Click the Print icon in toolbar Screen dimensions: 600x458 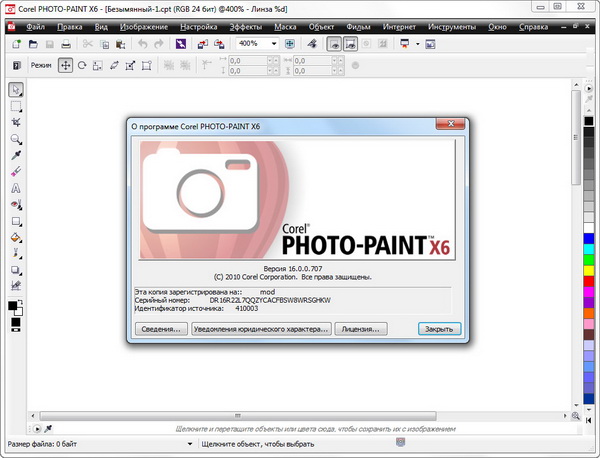click(x=65, y=45)
